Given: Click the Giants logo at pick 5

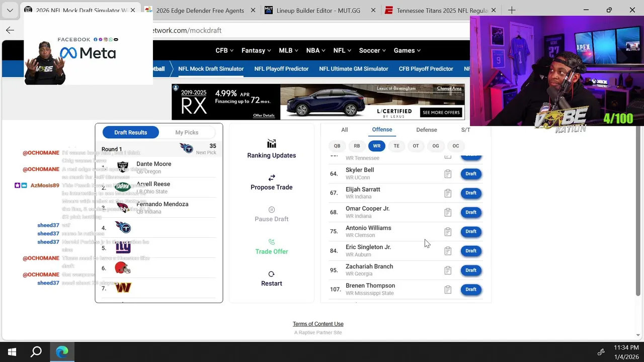Looking at the screenshot, I should tap(123, 247).
